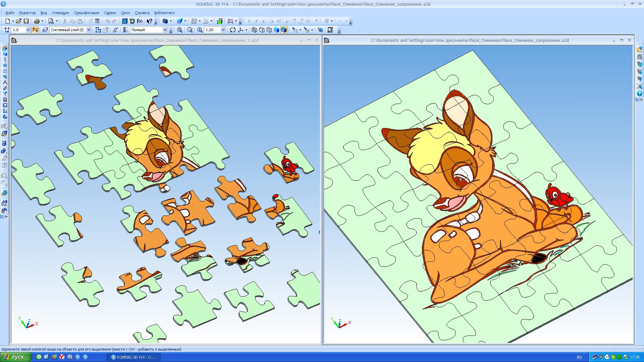
Task: Toggle perspective projection icon
Action: (320, 30)
